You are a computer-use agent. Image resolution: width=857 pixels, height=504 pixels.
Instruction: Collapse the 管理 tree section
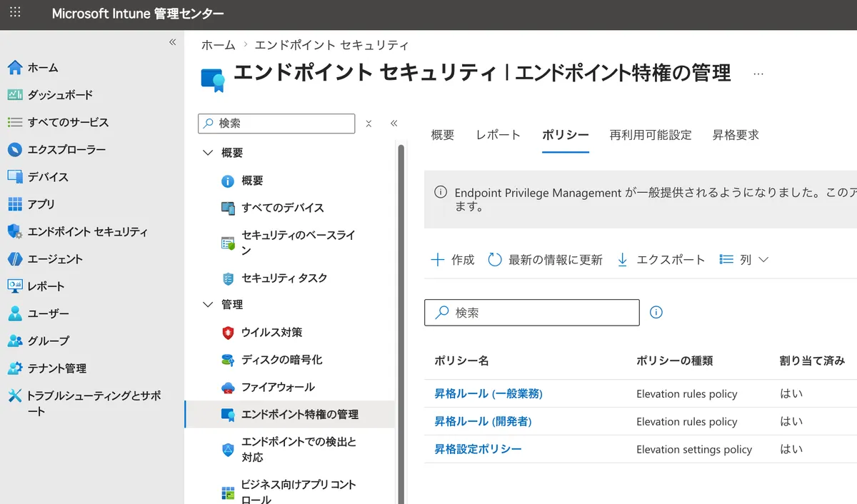[209, 305]
